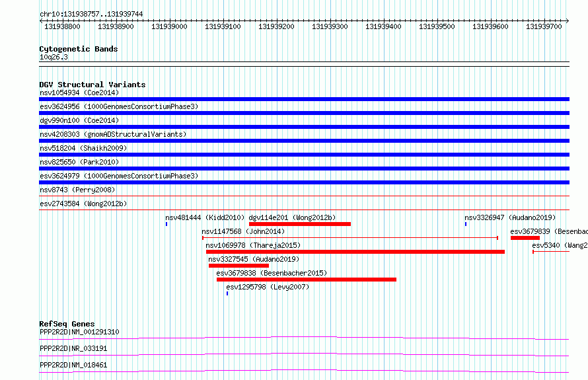Open nsv518204 (Shaikh2009) variant entry
The width and height of the screenshot is (588, 380).
(x=83, y=148)
